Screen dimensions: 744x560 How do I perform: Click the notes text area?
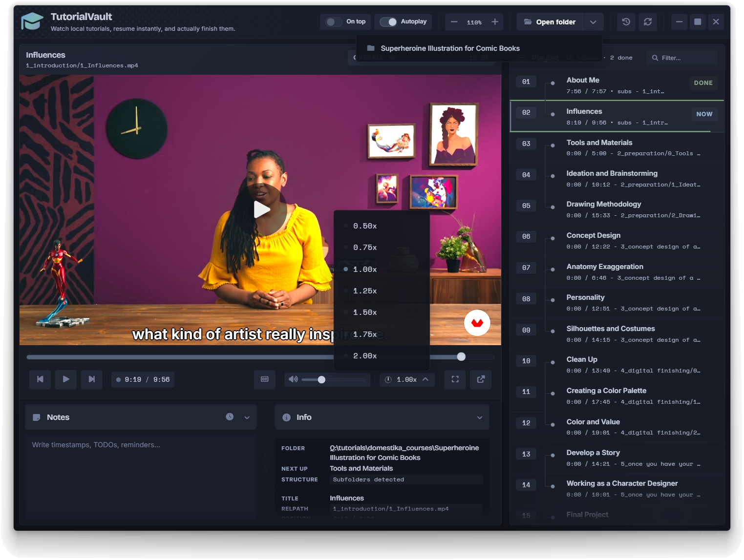(x=141, y=476)
